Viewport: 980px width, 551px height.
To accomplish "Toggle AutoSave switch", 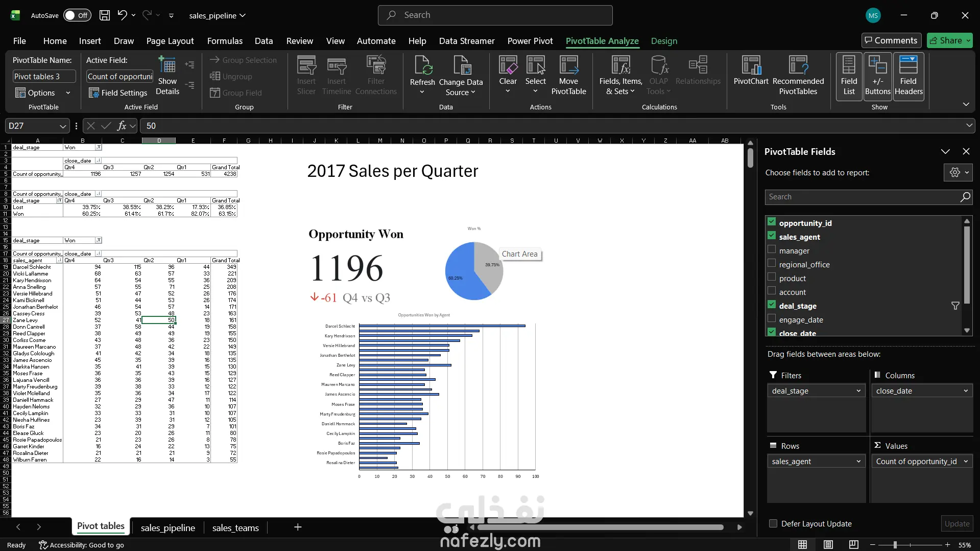I will 77,15.
